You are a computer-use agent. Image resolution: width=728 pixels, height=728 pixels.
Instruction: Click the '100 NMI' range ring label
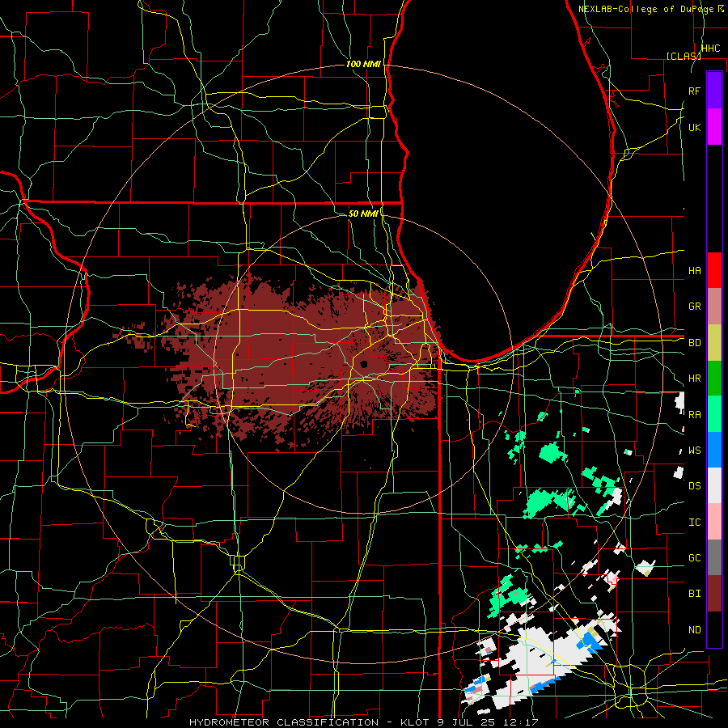coord(363,64)
